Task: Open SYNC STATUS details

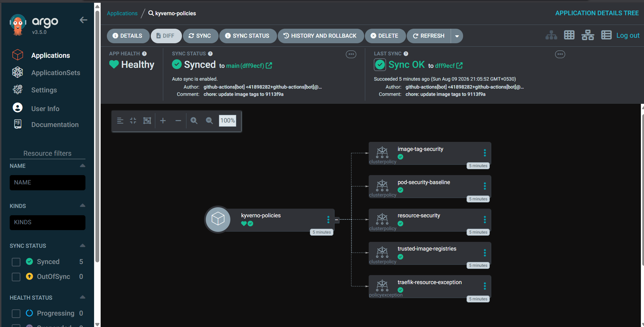Action: (x=248, y=36)
